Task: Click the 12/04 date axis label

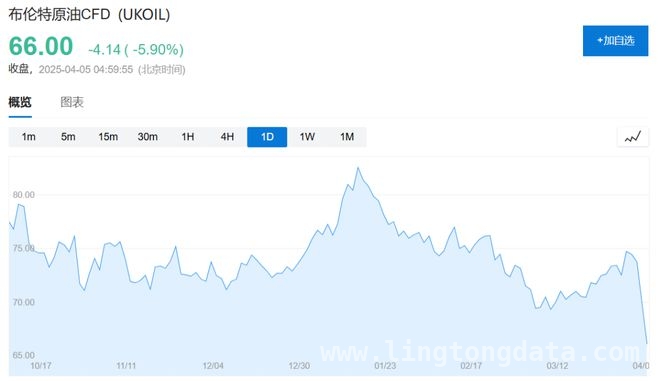Action: pos(213,366)
